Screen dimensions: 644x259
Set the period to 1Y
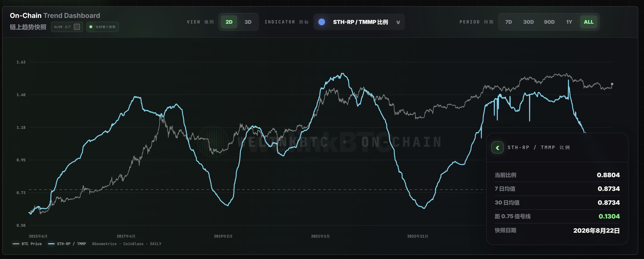[569, 22]
